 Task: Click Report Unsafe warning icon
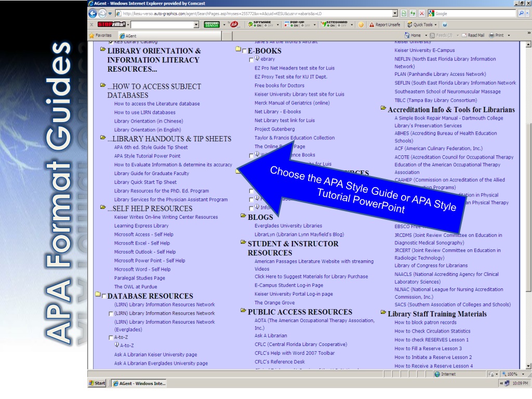[372, 25]
